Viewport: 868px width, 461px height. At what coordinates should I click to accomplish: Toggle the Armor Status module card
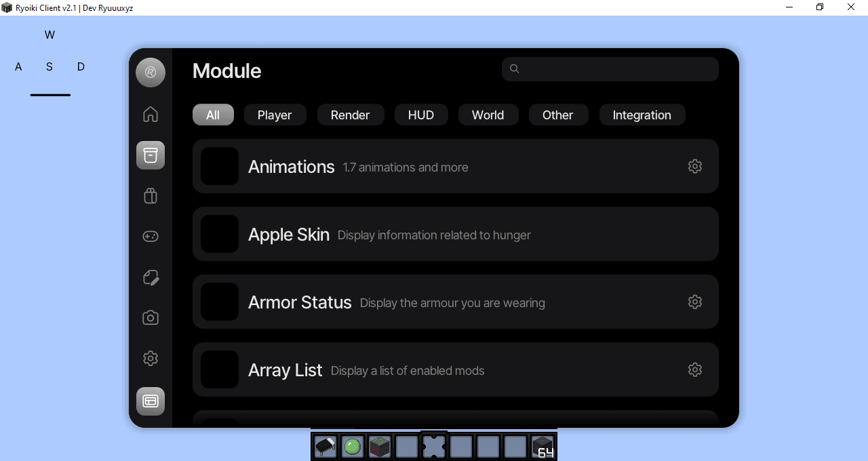pyautogui.click(x=455, y=302)
